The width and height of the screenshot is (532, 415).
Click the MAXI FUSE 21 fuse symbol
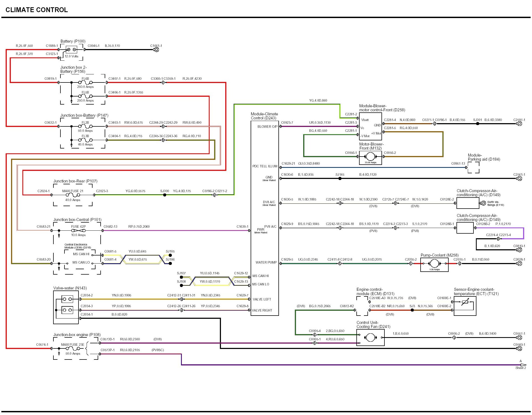pyautogui.click(x=73, y=195)
